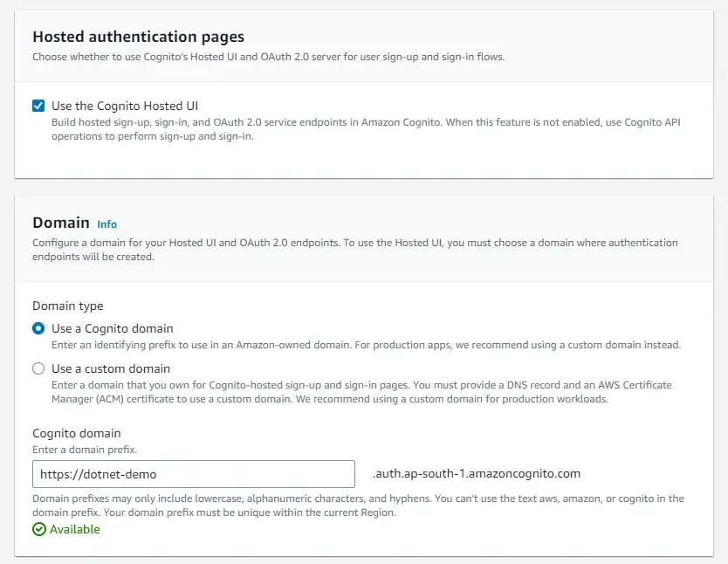The width and height of the screenshot is (728, 564).
Task: Click the filled radio dot for Cognito domain
Action: coord(38,329)
